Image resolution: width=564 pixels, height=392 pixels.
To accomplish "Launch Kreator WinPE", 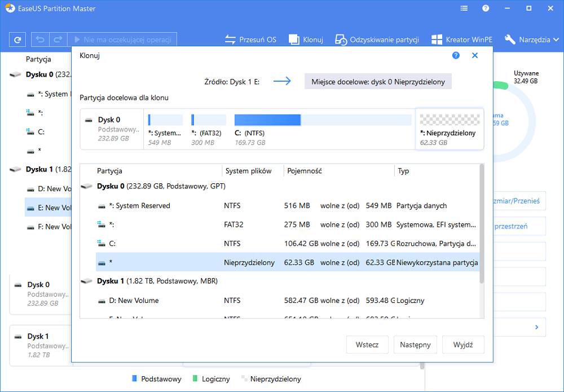I will (461, 39).
